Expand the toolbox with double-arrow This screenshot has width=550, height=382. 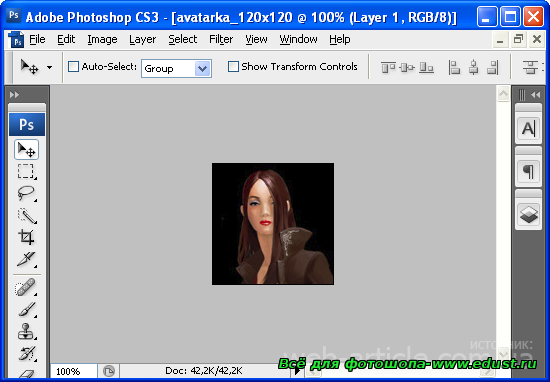click(x=14, y=95)
